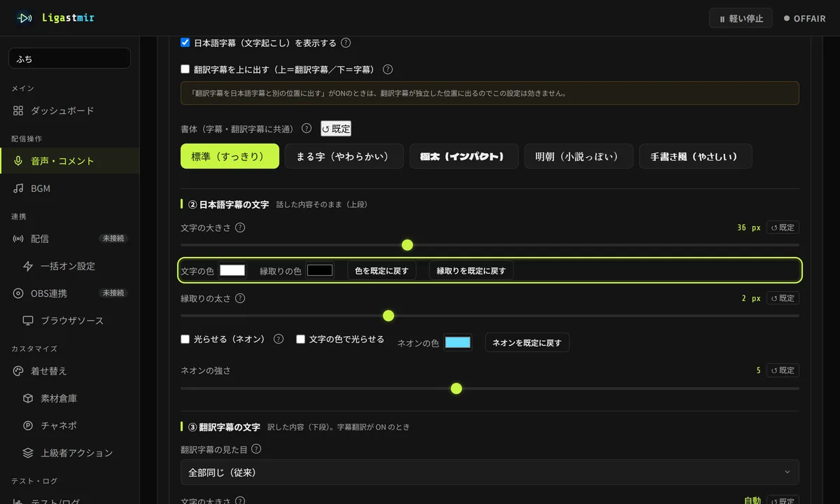Select font 明朝（小説っぽい）
The image size is (840, 504).
click(579, 156)
